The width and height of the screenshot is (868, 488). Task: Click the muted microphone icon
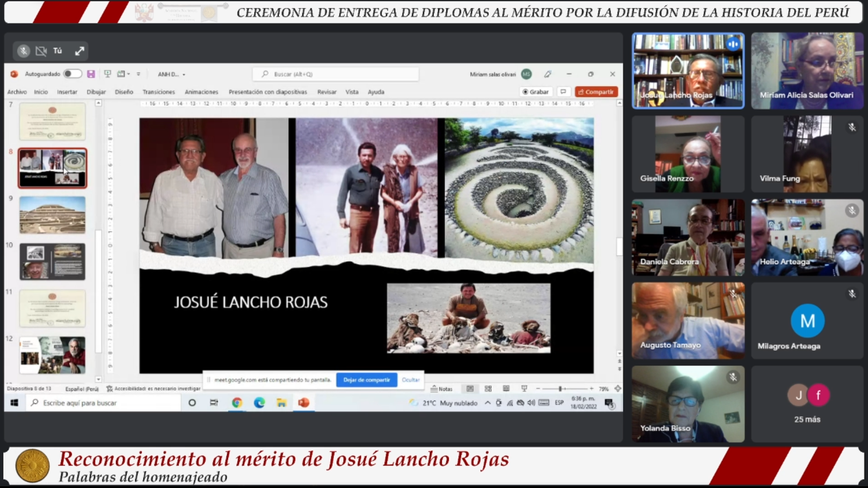coord(23,51)
